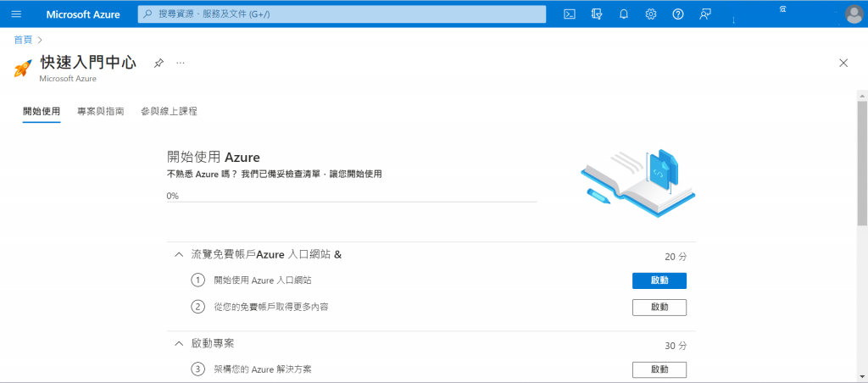The image size is (868, 383).
Task: Collapse the 瀏覽免費帳戶Azure 入口網站 section
Action: 178,255
